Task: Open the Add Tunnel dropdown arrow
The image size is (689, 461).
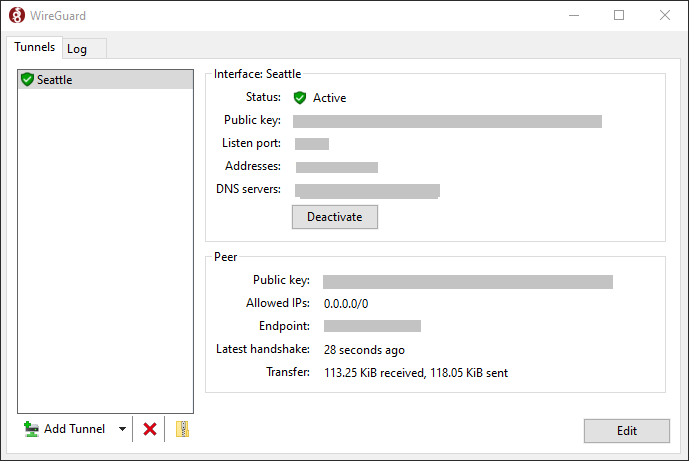Action: click(122, 429)
